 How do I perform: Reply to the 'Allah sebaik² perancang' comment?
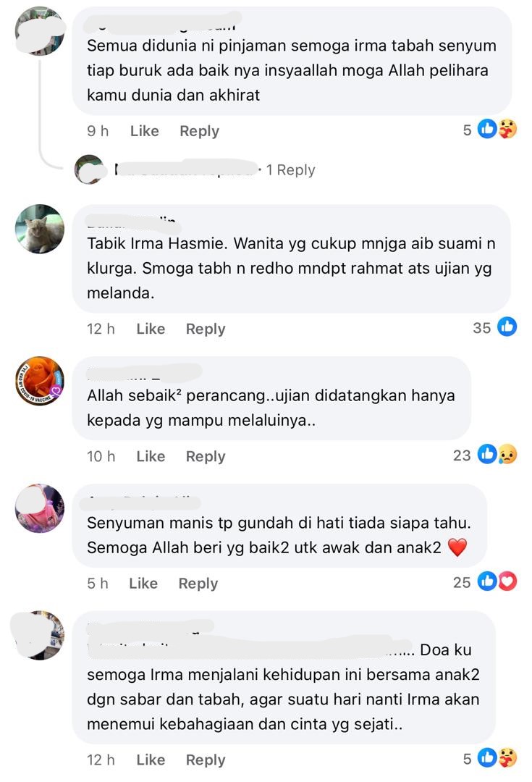206,456
